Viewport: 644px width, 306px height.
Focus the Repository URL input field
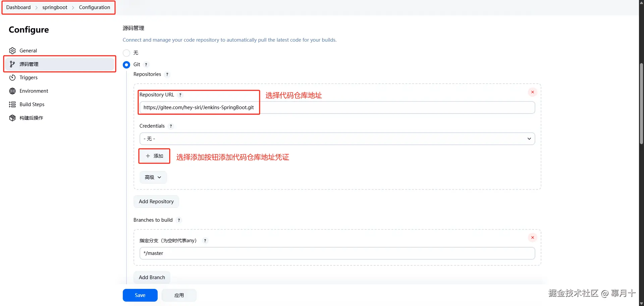pos(337,107)
